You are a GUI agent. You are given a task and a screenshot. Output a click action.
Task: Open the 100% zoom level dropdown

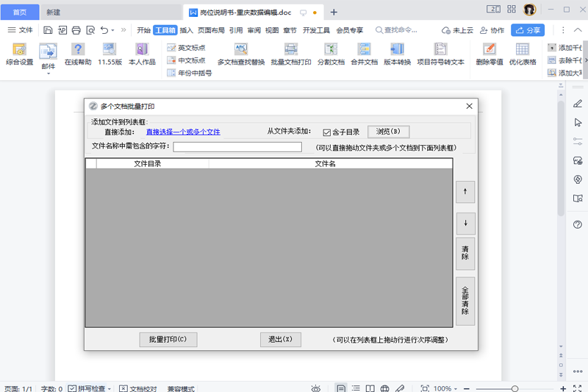pyautogui.click(x=447, y=388)
